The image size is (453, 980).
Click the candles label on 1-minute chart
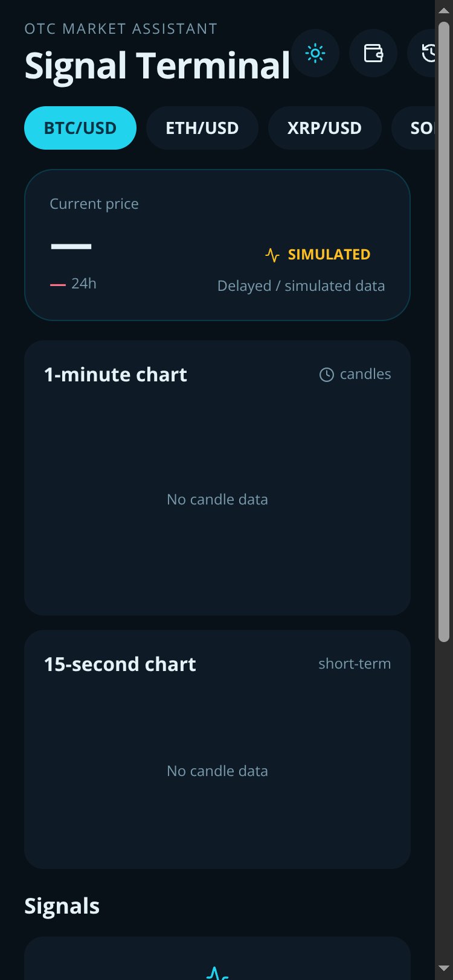(x=365, y=374)
